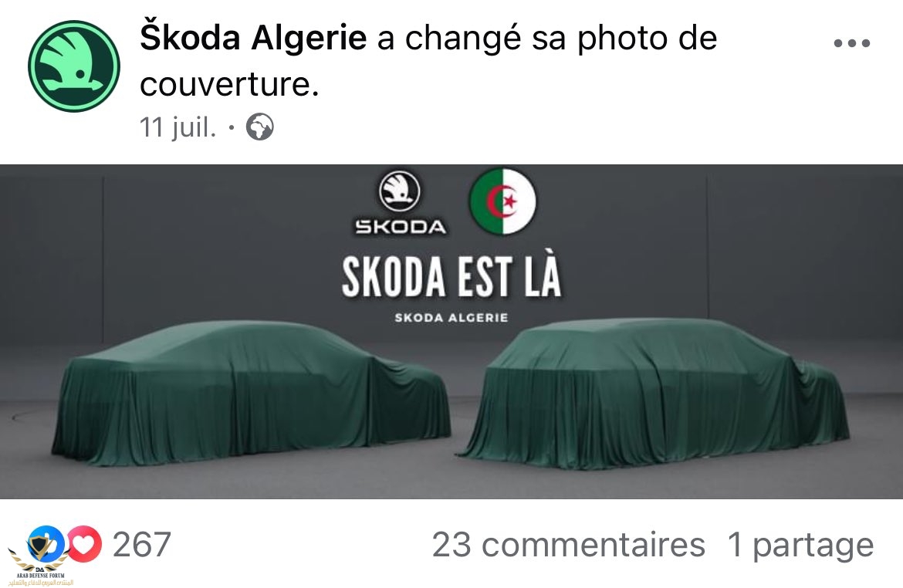Click the 'a changé sa photo de couverture' text
Screen dimensions: 903x588
[428, 61]
